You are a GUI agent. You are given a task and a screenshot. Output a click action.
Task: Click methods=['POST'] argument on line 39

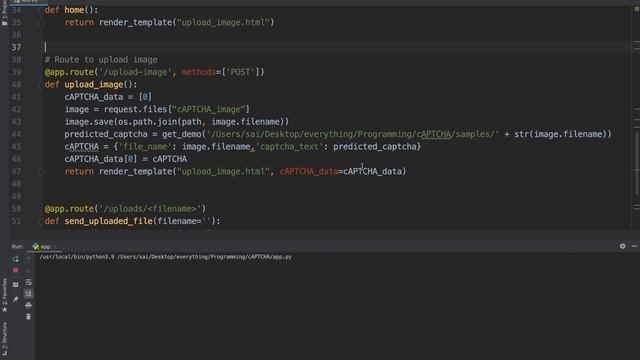point(220,72)
